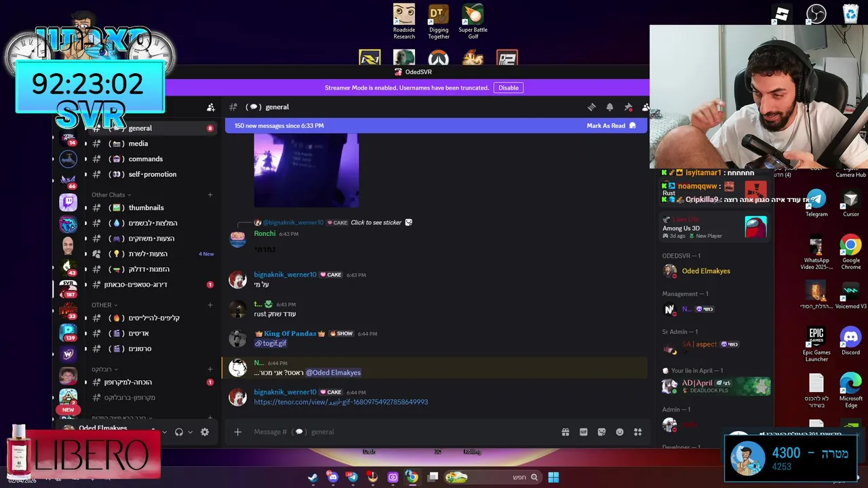Screen dimensions: 868x488
Task: Click Mark As Read on new messages bar
Action: (x=611, y=125)
